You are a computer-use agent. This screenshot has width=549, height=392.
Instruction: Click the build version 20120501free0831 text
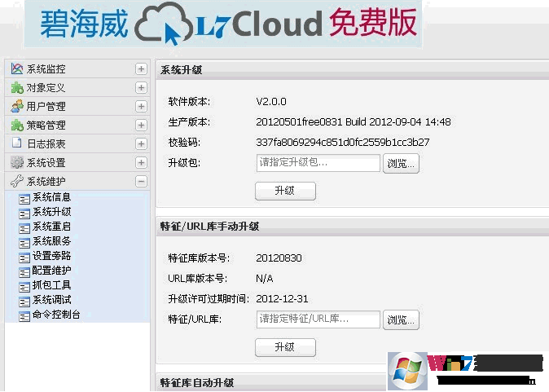pos(354,122)
